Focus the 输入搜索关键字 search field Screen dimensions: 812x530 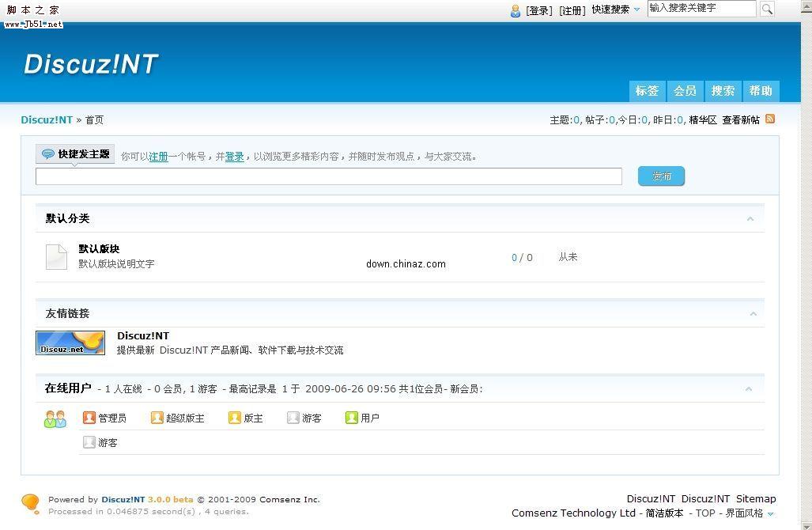click(701, 8)
